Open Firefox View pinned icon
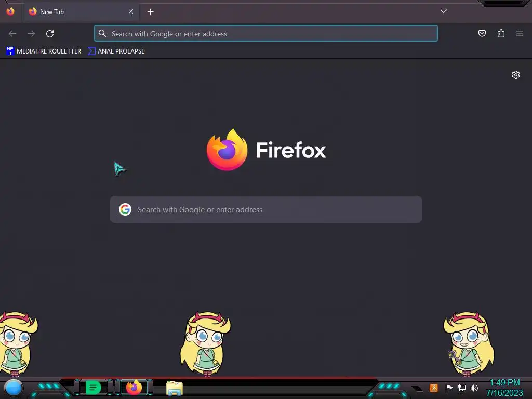This screenshot has width=532, height=399. (10, 11)
